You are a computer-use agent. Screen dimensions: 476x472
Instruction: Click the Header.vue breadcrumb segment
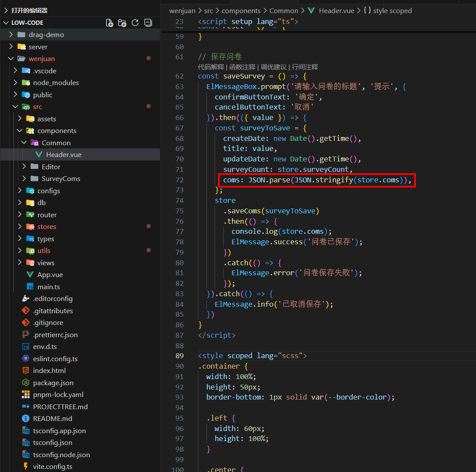coord(337,10)
